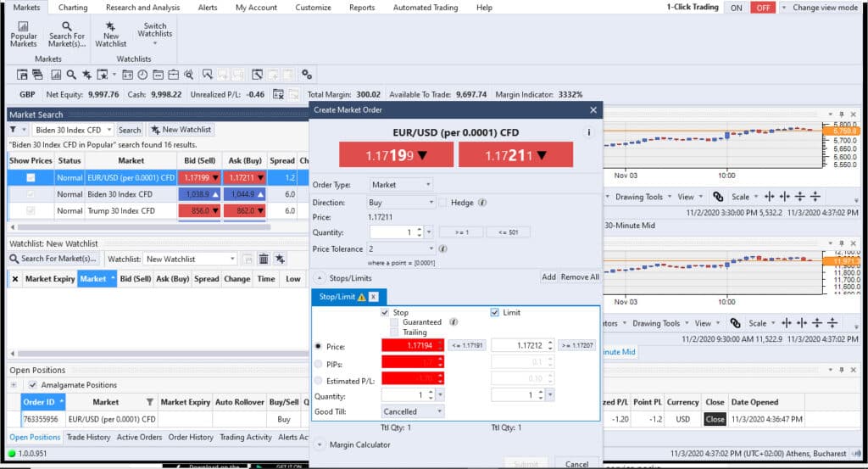Select the PIPs radio button
Image resolution: width=868 pixels, height=469 pixels.
pyautogui.click(x=319, y=365)
